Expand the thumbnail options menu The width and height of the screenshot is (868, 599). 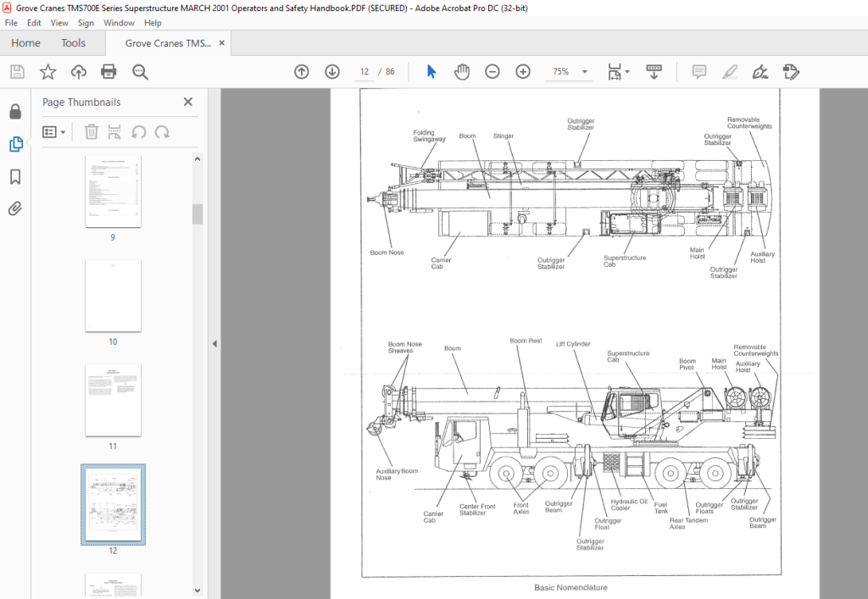54,132
